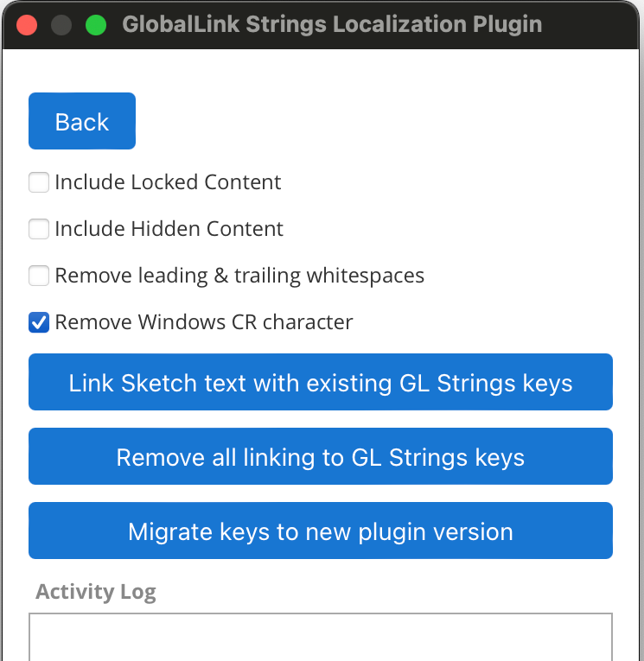The width and height of the screenshot is (644, 661).
Task: Click the Activity Log heading
Action: point(96,592)
